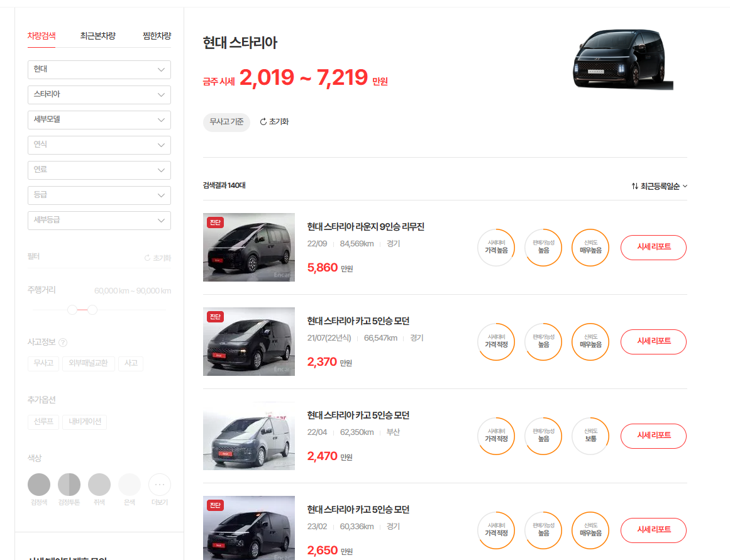Screen dimensions: 730x560
Task: Select the 쥐색 color swatch
Action: coord(99,485)
